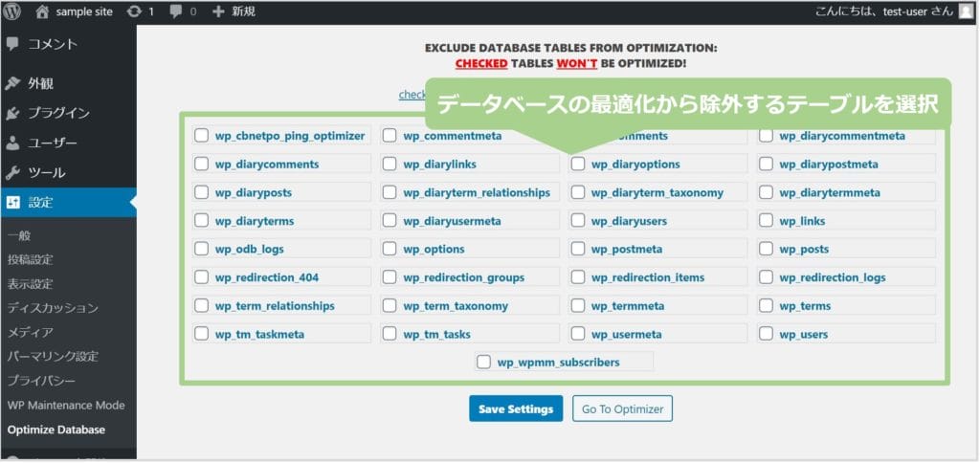The width and height of the screenshot is (980, 463).
Task: Click the wp_tm_taskmeta label
Action: click(x=260, y=334)
